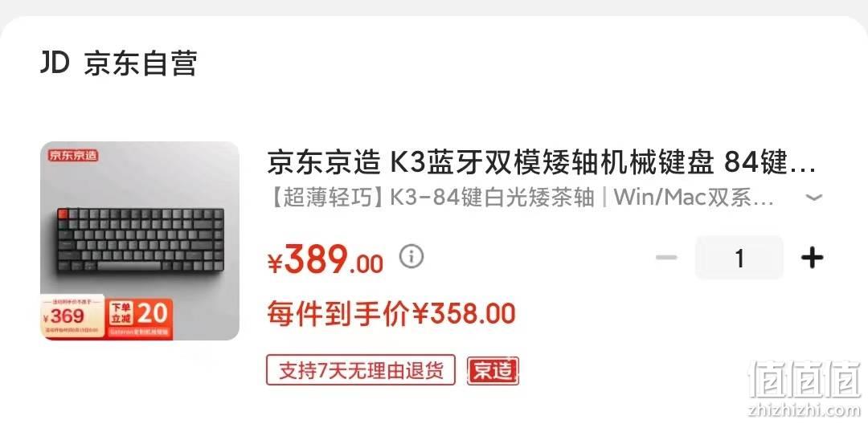Click the 每件到手价¥358.00 text

coord(391,314)
